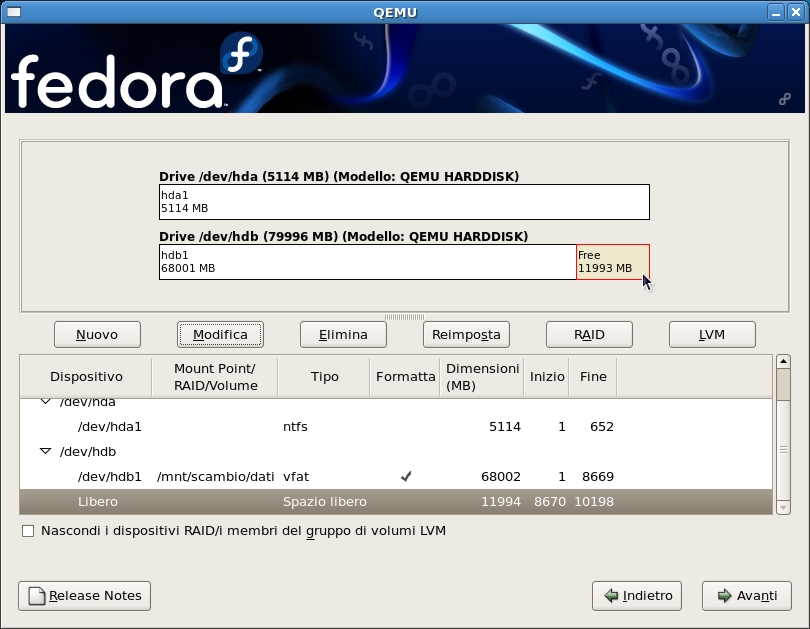Click the 10198 end cell
Viewport: 810px width, 629px height.
click(x=594, y=501)
